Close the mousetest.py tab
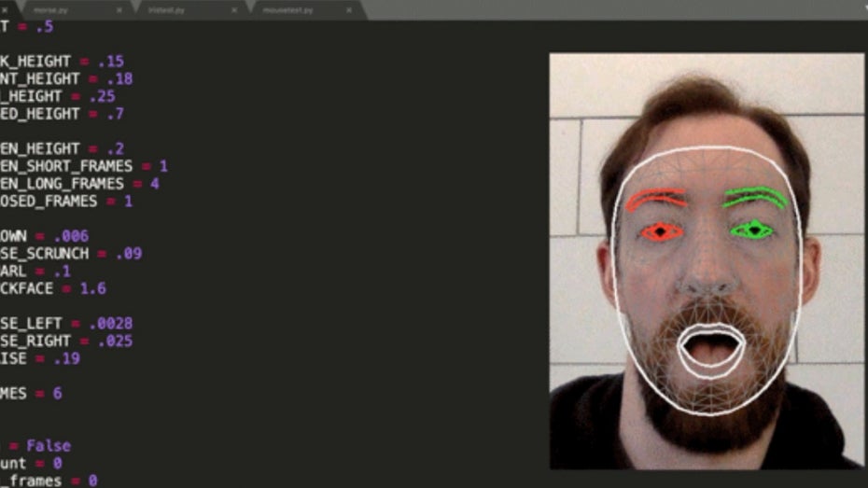Image resolution: width=868 pixels, height=488 pixels. point(349,9)
